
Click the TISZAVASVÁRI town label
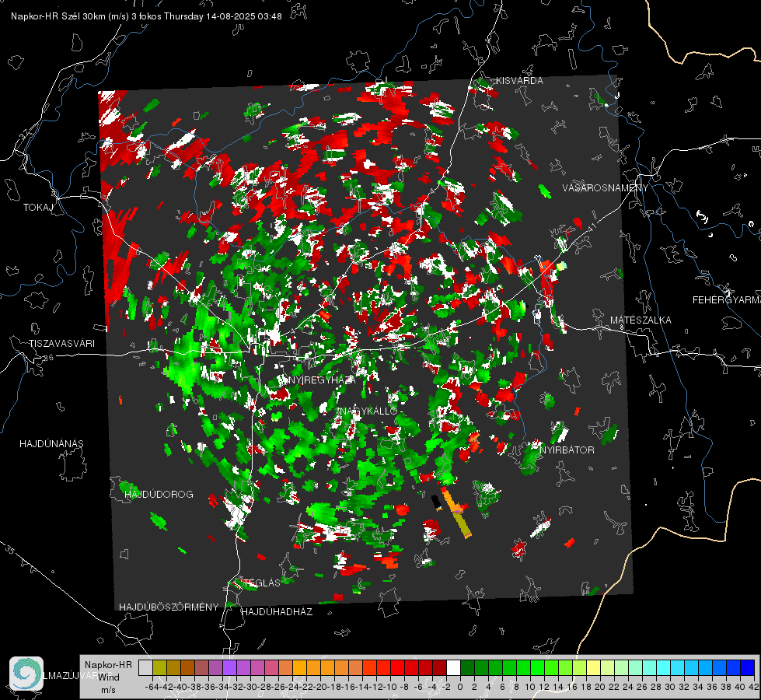pos(61,344)
